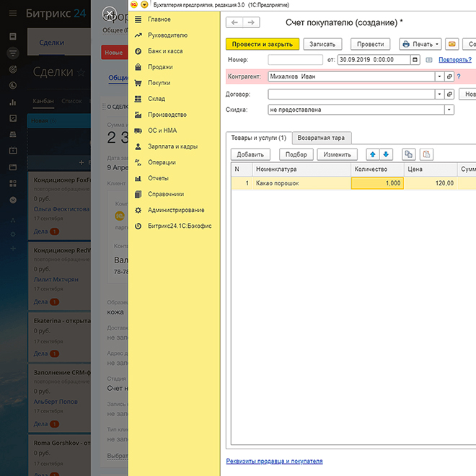476x476 pixels.
Task: Click the Повторять? link
Action: pyautogui.click(x=455, y=60)
